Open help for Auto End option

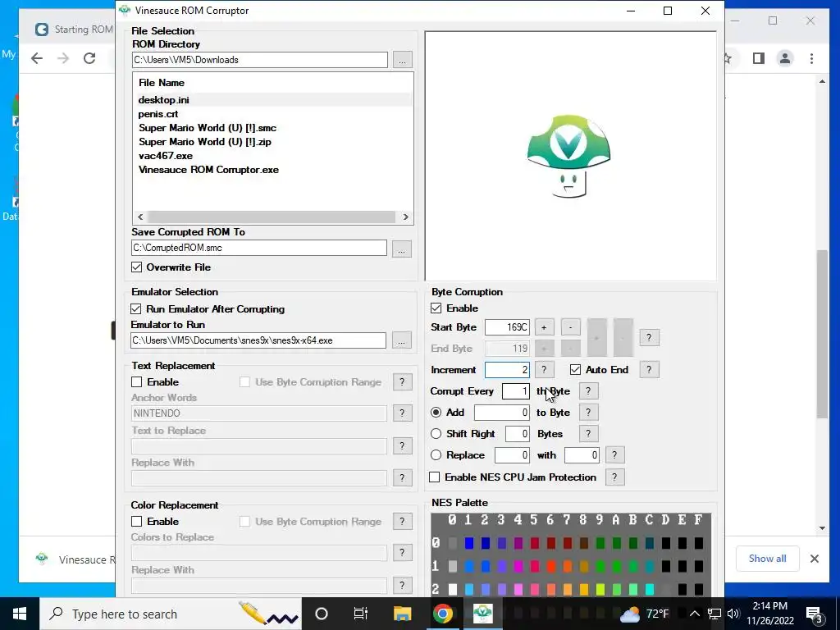coord(649,370)
